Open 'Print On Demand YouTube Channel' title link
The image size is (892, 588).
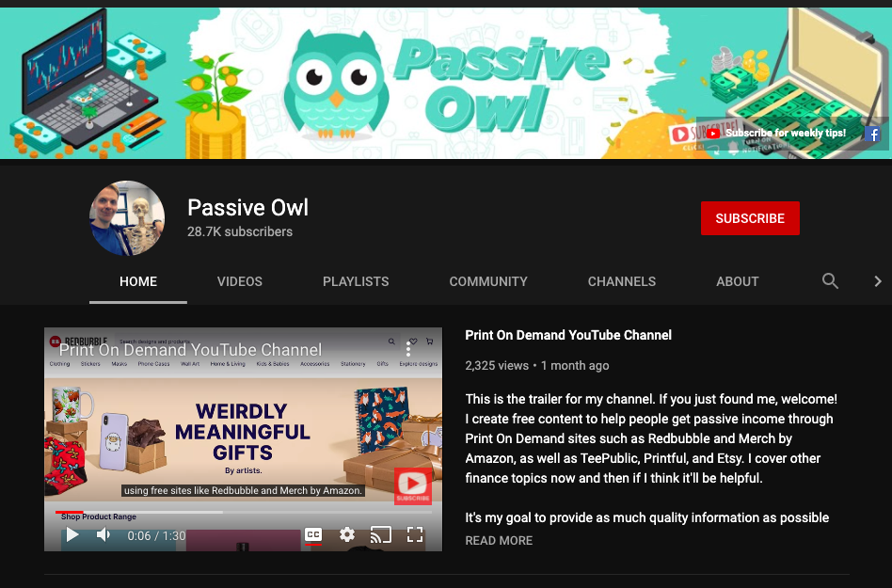tap(568, 335)
